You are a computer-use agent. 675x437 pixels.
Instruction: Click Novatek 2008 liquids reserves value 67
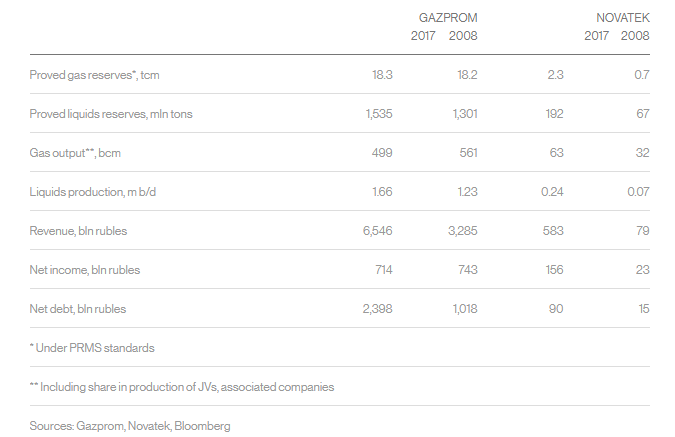[x=642, y=114]
